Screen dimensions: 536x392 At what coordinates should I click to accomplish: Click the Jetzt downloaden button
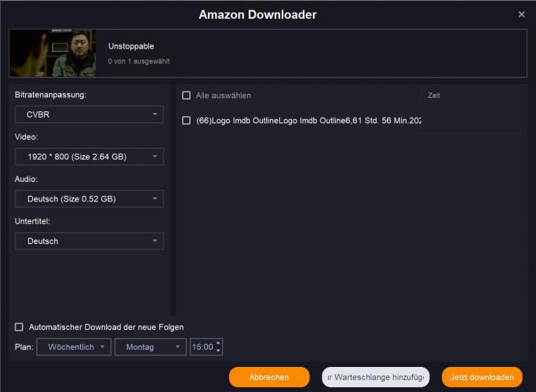coord(482,377)
